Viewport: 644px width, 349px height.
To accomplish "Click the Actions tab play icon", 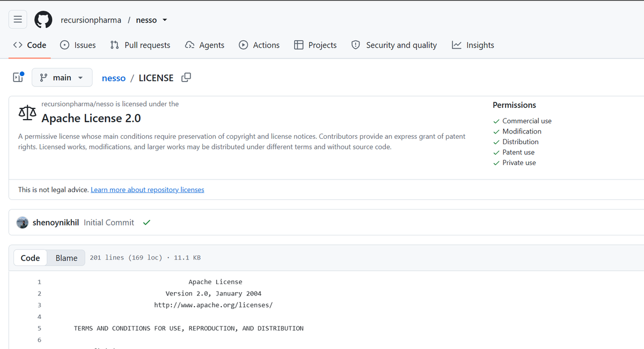I will click(243, 45).
